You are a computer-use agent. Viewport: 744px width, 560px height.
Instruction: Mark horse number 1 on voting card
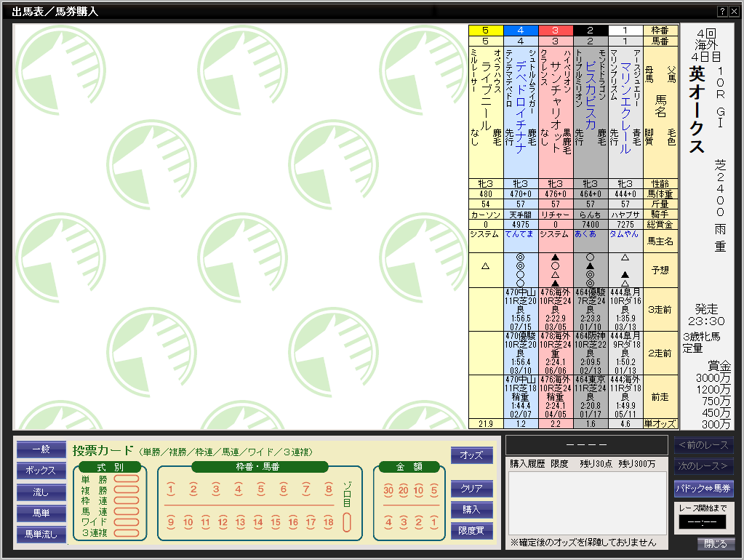click(171, 489)
